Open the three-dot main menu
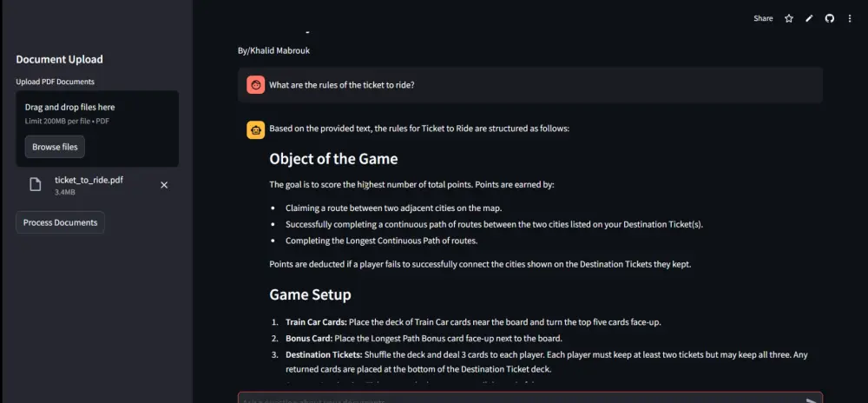Screen dimensions: 868x403 [x=849, y=18]
